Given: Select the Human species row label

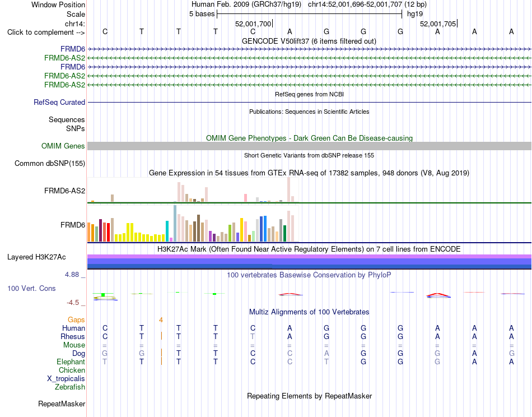Looking at the screenshot, I should pyautogui.click(x=73, y=328).
